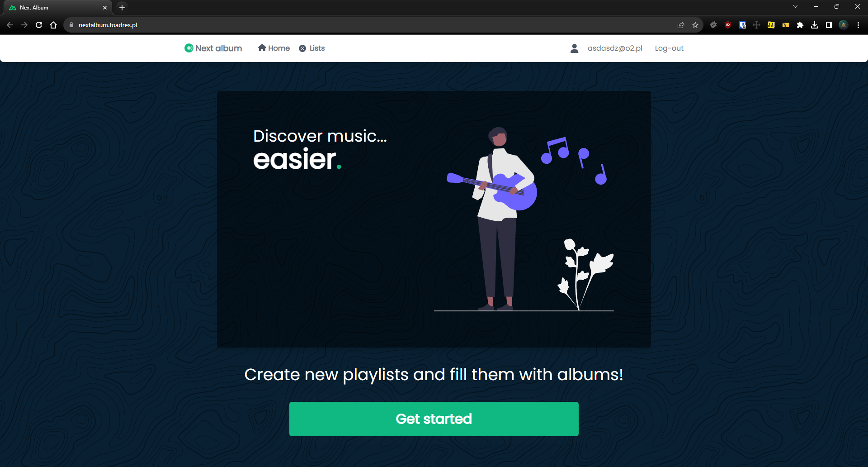Bookmark this page with the star icon

pyautogui.click(x=695, y=25)
